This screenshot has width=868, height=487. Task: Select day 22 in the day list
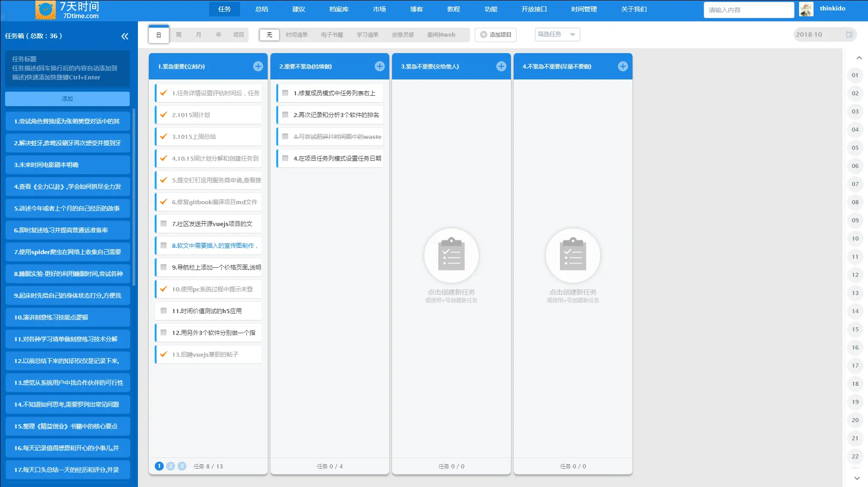pos(855,457)
